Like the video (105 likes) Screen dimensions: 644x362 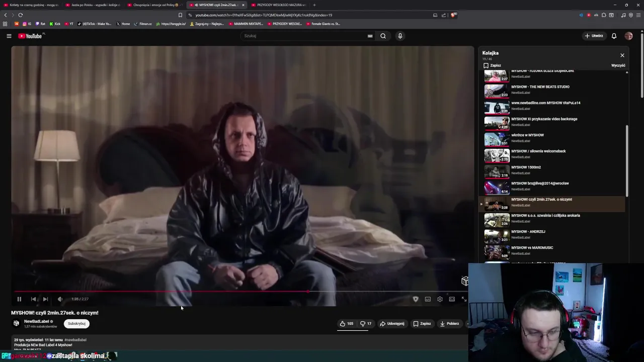[x=347, y=324]
